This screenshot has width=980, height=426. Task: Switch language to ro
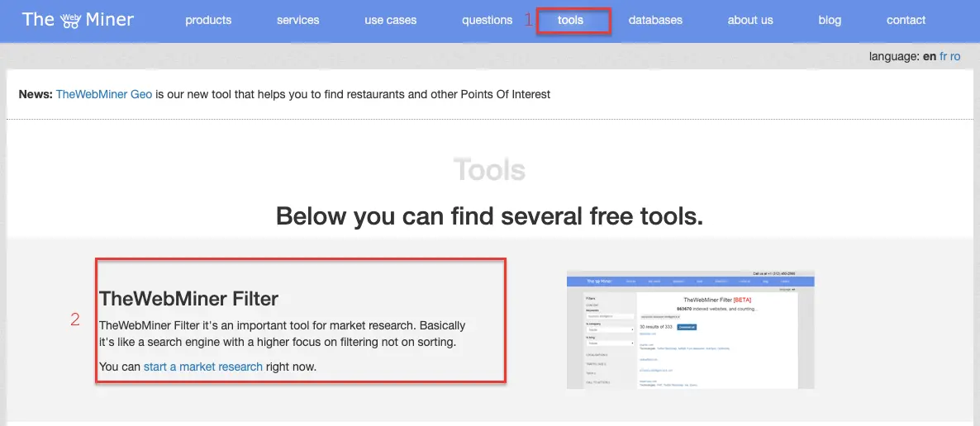click(x=955, y=56)
